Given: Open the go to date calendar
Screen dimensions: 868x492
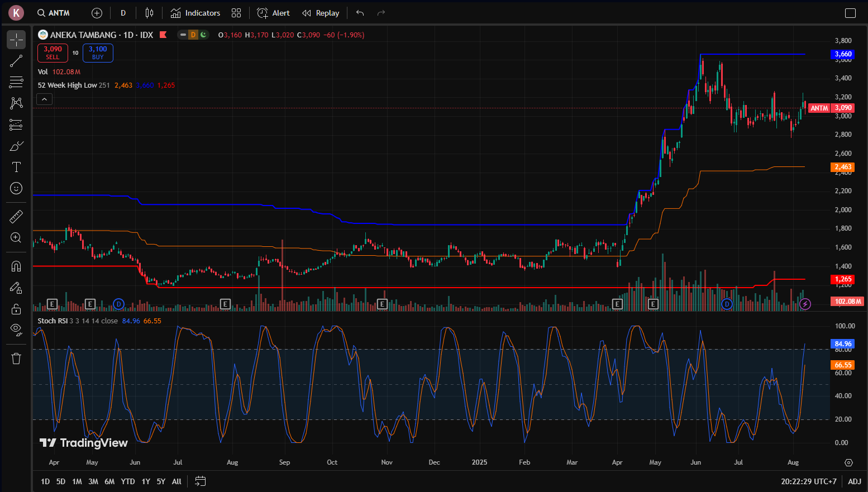Looking at the screenshot, I should pyautogui.click(x=201, y=481).
